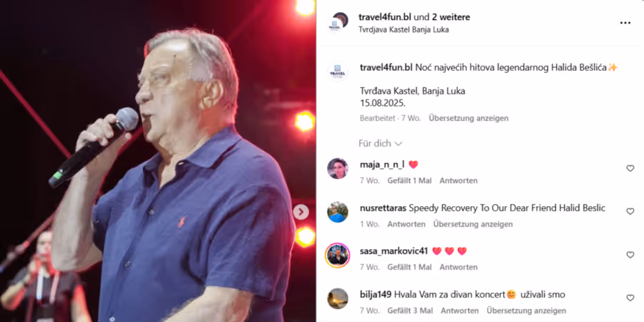The image size is (644, 322).
Task: Like nusrettaras's Speedy Recovery comment
Action: (x=630, y=211)
